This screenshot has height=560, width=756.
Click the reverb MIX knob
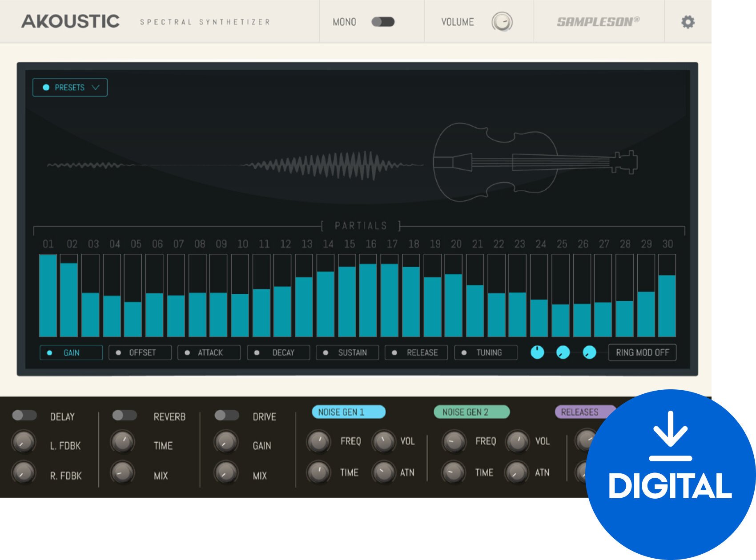point(122,472)
